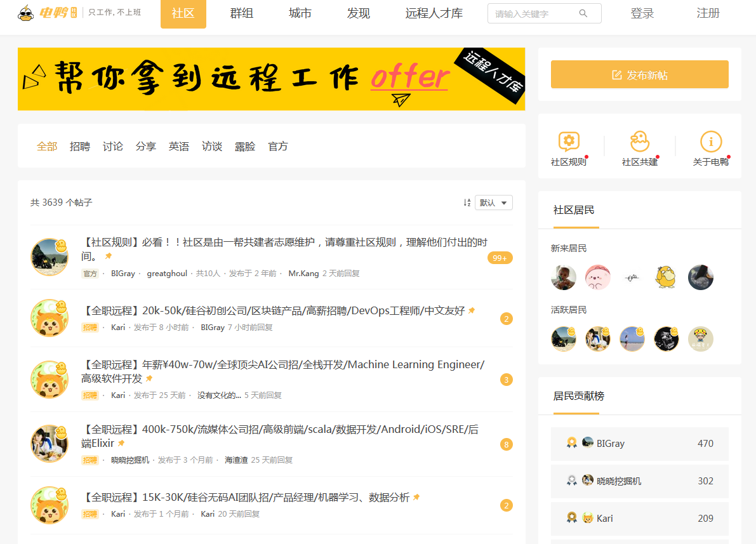This screenshot has height=544, width=756.
Task: Click 招聘 tag on DevOps工程师 post
Action: tap(90, 328)
